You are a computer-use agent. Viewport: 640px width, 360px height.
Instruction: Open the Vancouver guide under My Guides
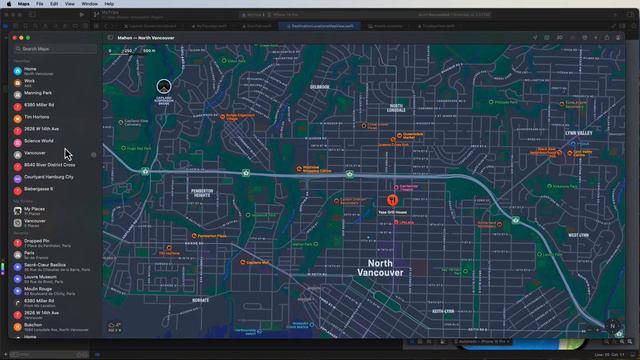pos(55,223)
